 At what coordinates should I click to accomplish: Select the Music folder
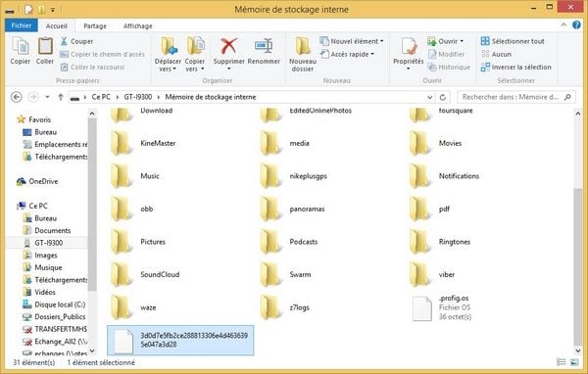tap(135, 176)
